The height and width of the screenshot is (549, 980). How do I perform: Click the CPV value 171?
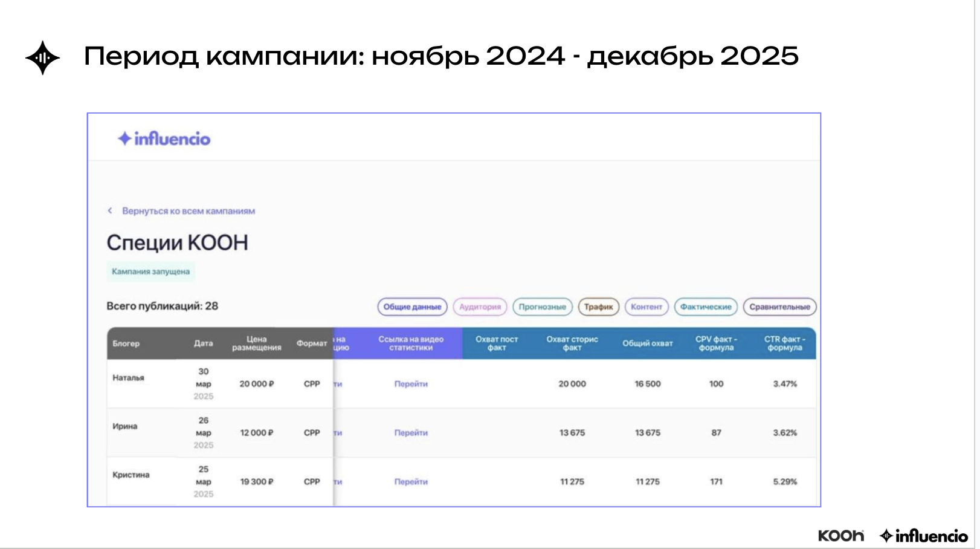coord(716,482)
